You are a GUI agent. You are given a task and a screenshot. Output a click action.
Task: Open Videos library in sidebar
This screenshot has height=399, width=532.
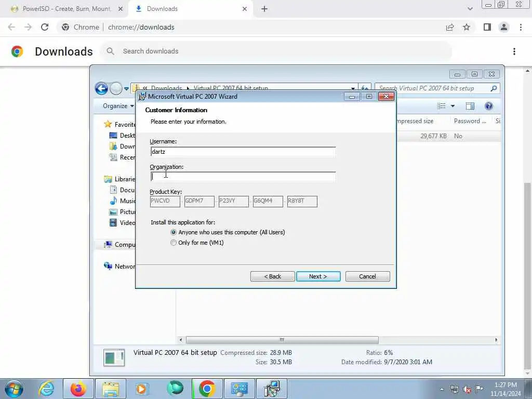coord(122,222)
